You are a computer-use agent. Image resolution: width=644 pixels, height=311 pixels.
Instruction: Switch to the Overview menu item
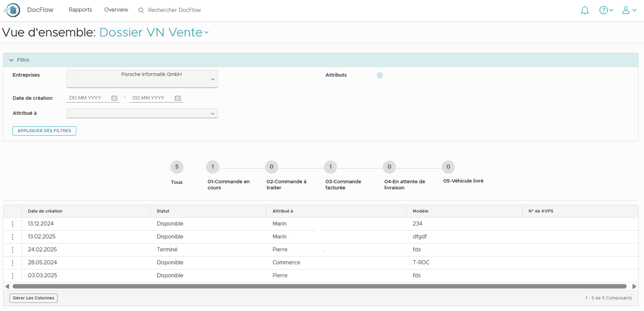point(116,10)
